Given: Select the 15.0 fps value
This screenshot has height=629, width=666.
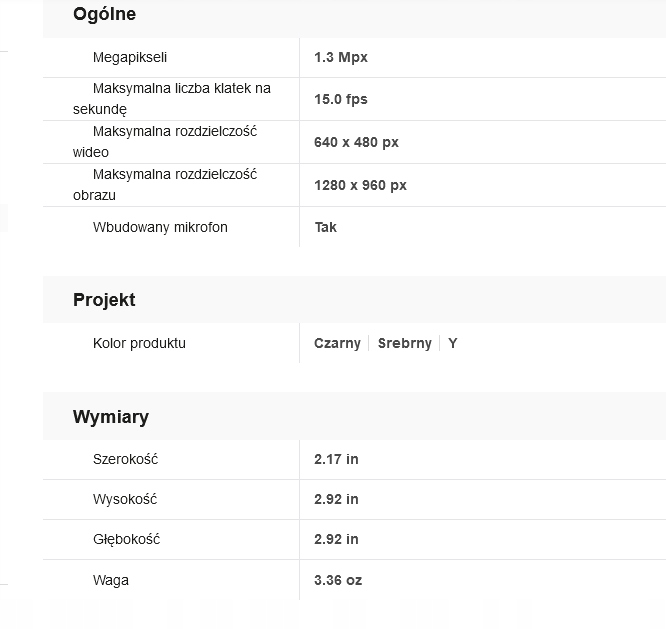Looking at the screenshot, I should [341, 99].
